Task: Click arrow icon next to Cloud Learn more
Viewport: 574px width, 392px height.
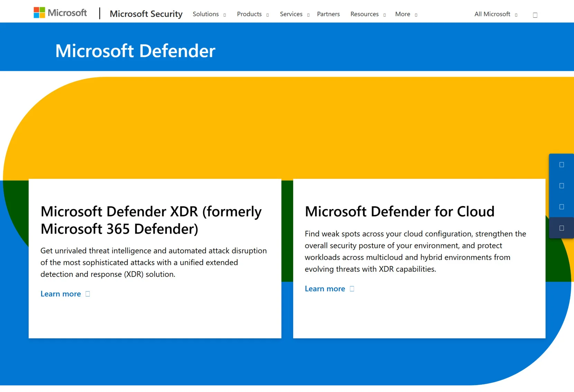Action: coord(352,289)
